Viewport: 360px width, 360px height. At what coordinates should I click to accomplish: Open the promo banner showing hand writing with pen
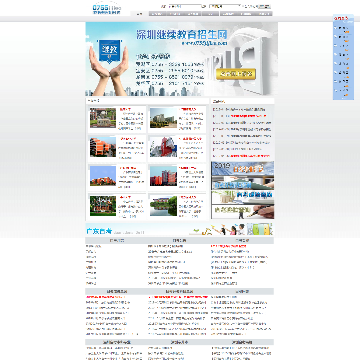tap(243, 212)
